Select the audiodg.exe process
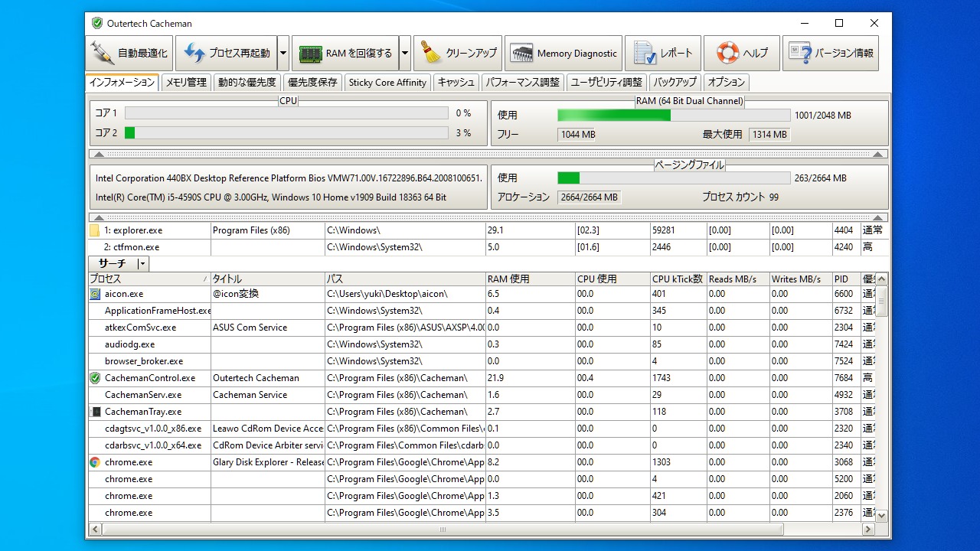This screenshot has width=980, height=551. pos(129,344)
